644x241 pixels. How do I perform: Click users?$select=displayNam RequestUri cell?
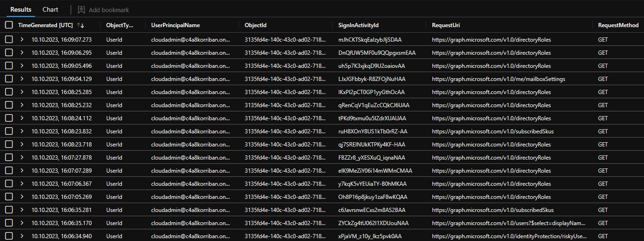click(x=509, y=223)
